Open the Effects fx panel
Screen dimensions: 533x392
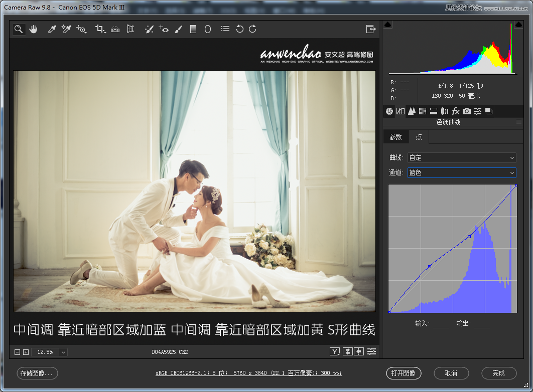click(455, 111)
